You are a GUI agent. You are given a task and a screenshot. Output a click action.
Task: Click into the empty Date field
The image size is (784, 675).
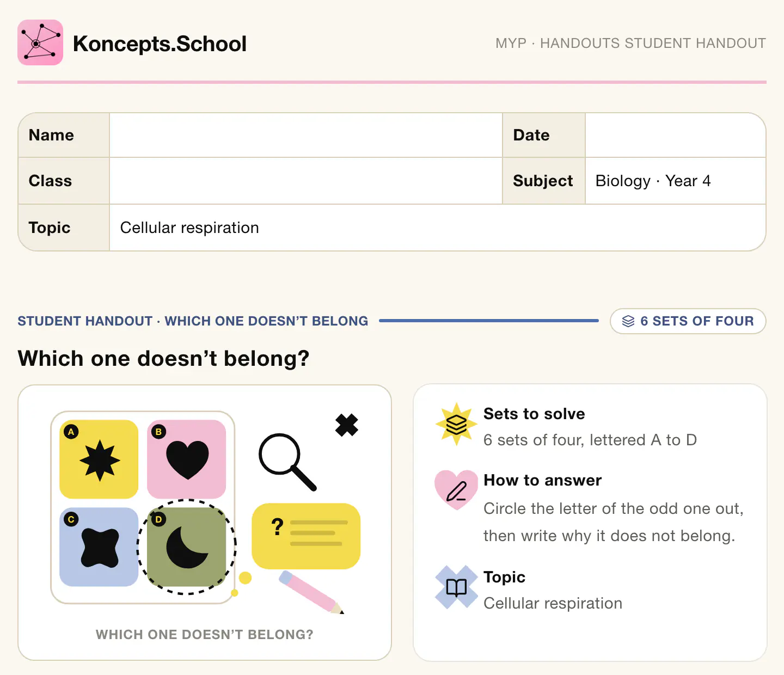675,135
